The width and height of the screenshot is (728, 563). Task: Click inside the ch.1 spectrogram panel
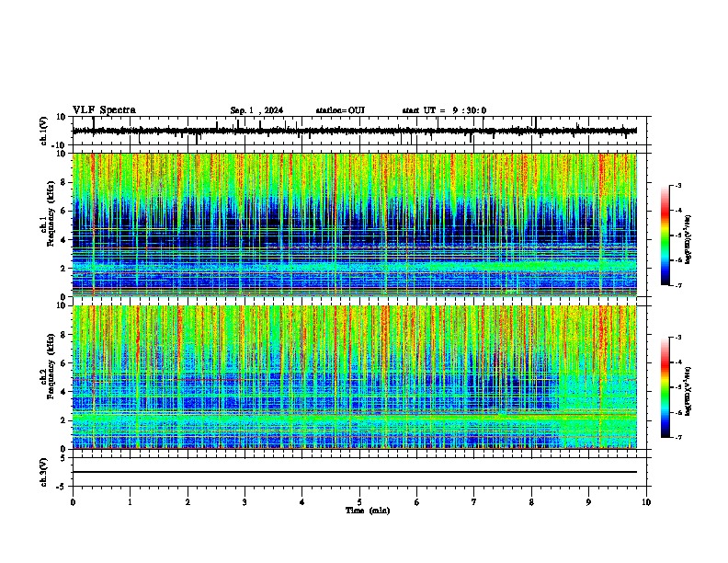point(355,224)
